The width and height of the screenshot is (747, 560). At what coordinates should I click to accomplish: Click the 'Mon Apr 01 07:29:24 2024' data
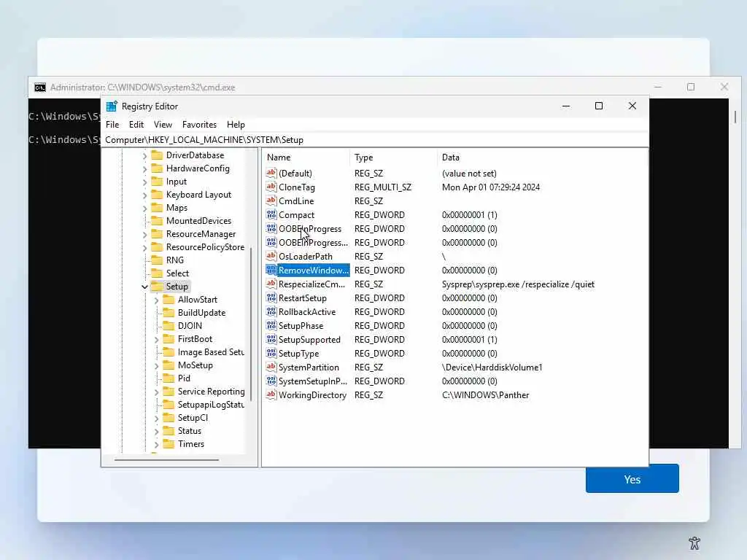click(x=491, y=187)
